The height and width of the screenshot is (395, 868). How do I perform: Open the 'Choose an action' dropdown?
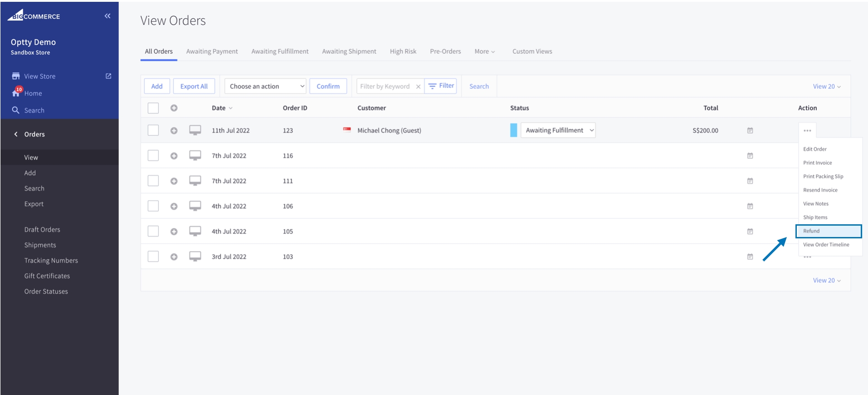tap(266, 86)
